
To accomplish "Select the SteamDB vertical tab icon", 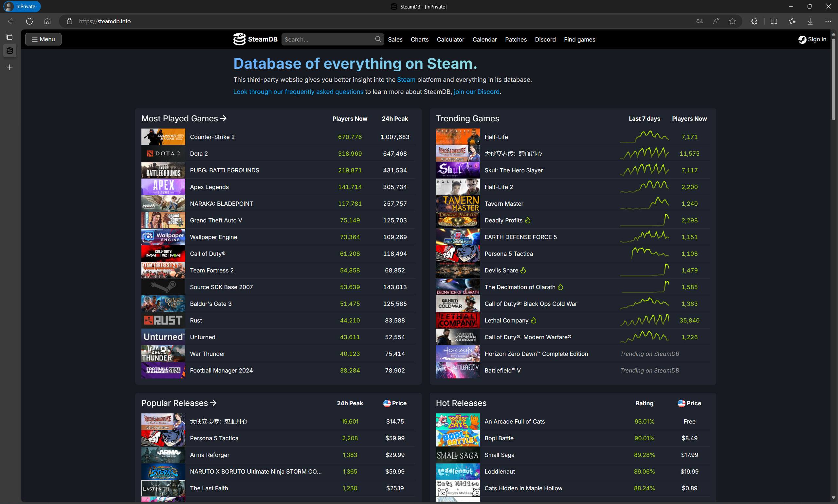I will 9,51.
